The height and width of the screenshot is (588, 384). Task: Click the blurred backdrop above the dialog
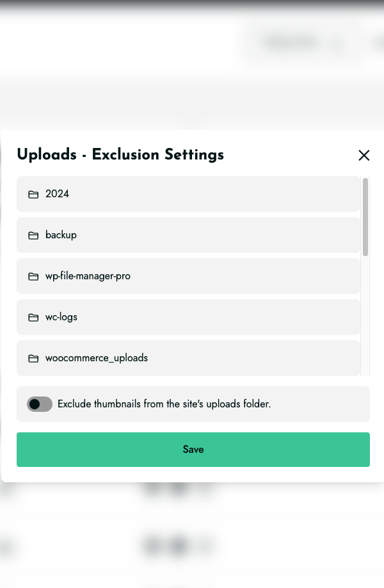192,97
